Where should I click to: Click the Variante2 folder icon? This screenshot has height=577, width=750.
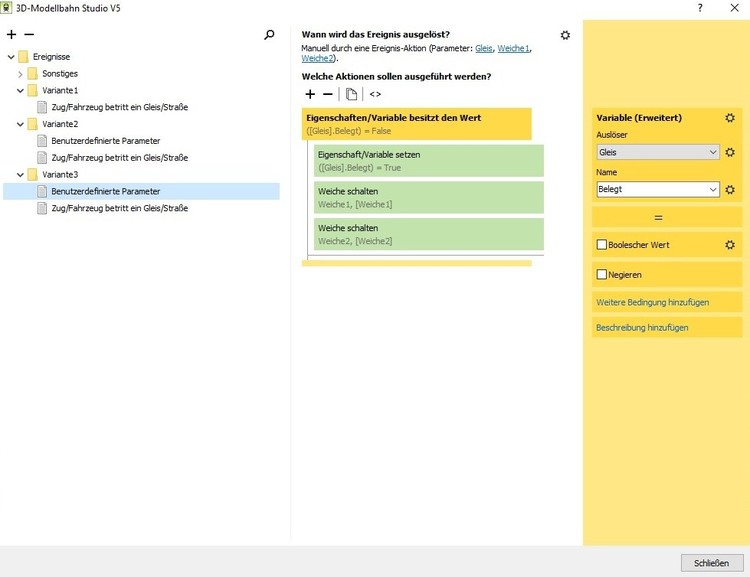pos(33,124)
